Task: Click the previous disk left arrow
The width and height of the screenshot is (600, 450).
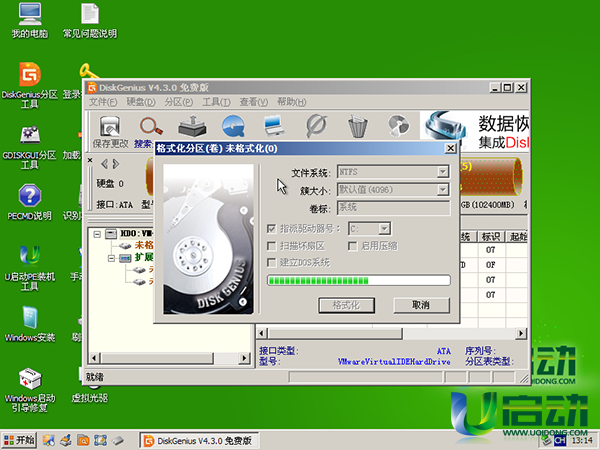Action: pos(104,164)
